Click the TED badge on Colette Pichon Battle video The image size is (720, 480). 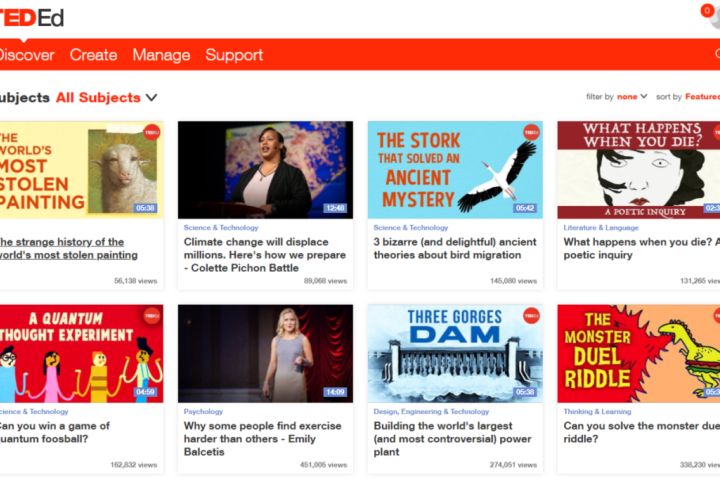coord(340,132)
